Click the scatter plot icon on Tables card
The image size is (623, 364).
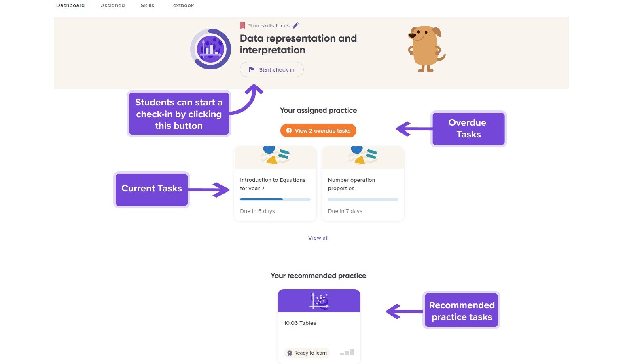tap(319, 301)
